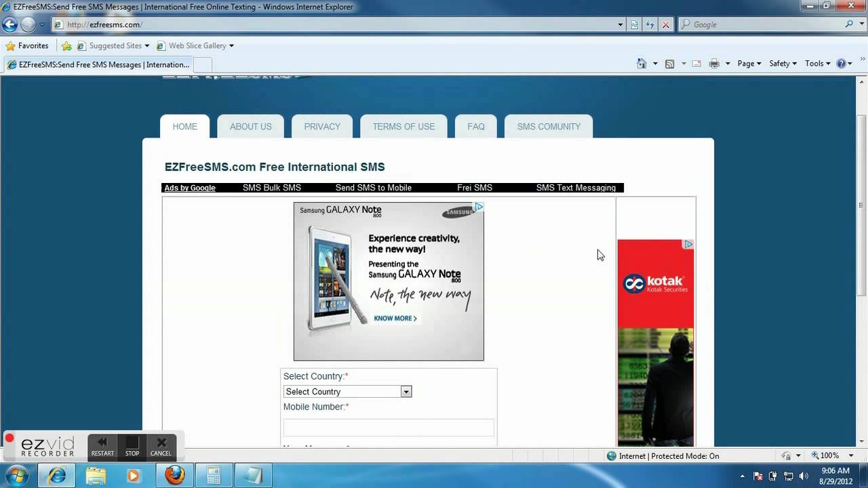Image resolution: width=868 pixels, height=488 pixels.
Task: Open the HOME site tab
Action: coord(184,127)
